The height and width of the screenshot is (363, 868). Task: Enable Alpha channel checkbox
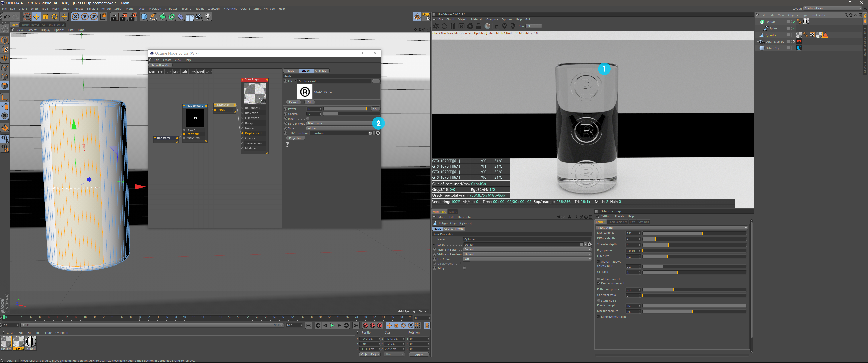pyautogui.click(x=599, y=279)
